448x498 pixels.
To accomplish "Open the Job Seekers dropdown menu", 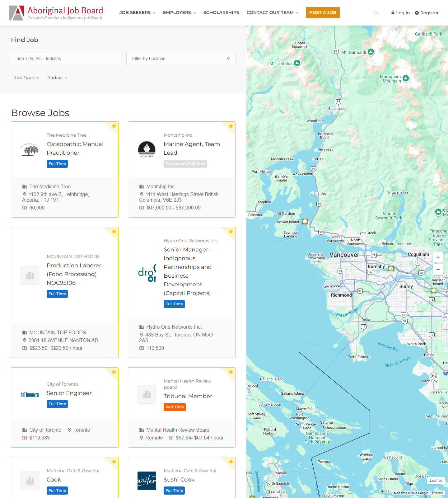I will click(x=137, y=13).
